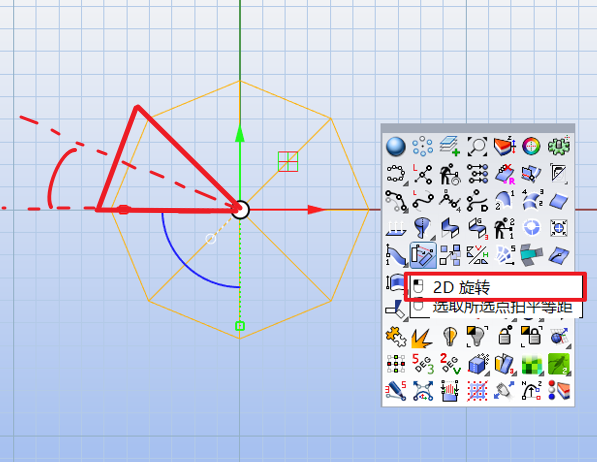The height and width of the screenshot is (462, 597).
Task: Open the green gear options icon
Action: click(559, 146)
